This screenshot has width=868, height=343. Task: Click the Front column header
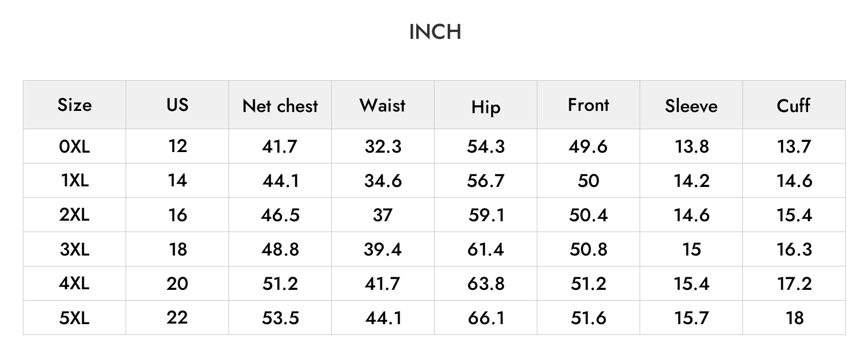tap(588, 105)
